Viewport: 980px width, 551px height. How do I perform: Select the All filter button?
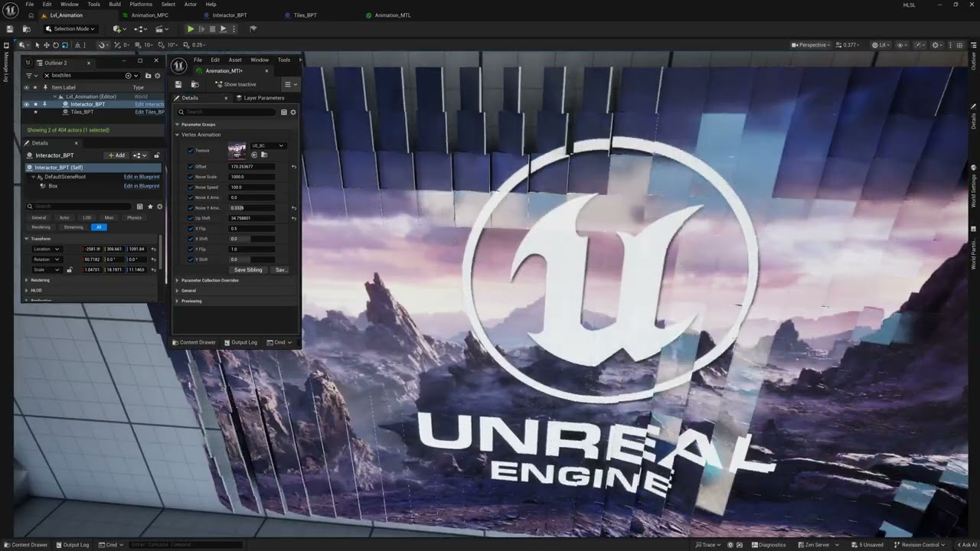click(x=99, y=227)
